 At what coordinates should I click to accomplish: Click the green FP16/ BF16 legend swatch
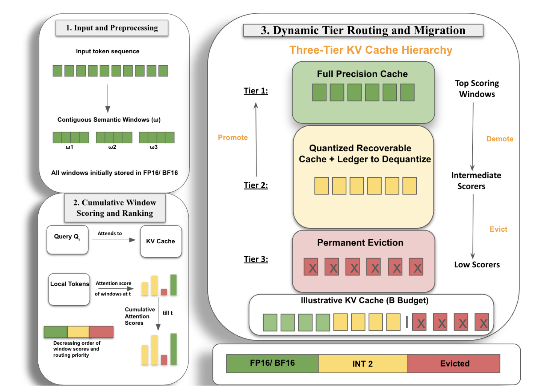tap(272, 363)
